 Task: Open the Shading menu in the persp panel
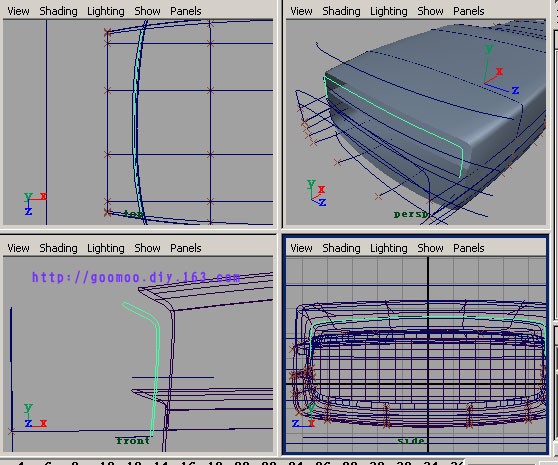point(341,11)
